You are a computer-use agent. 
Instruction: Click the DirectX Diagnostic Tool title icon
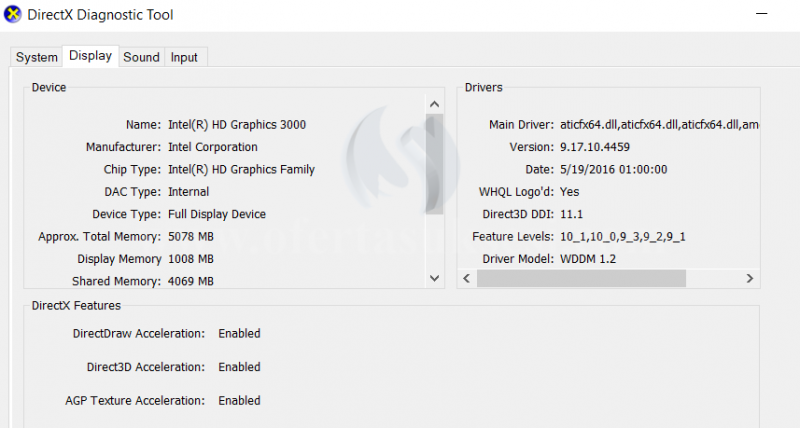click(x=12, y=14)
